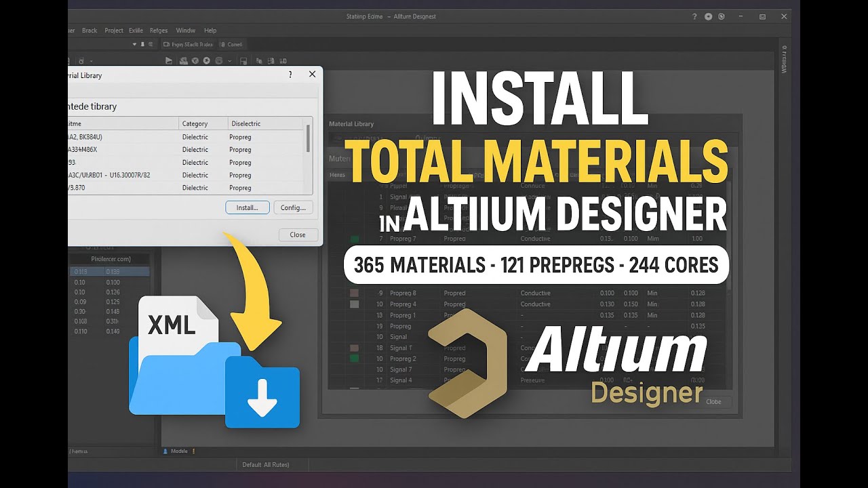Screen dimensions: 868x488
Task: Click the Clobe button in background Material Library
Action: pyautogui.click(x=713, y=401)
